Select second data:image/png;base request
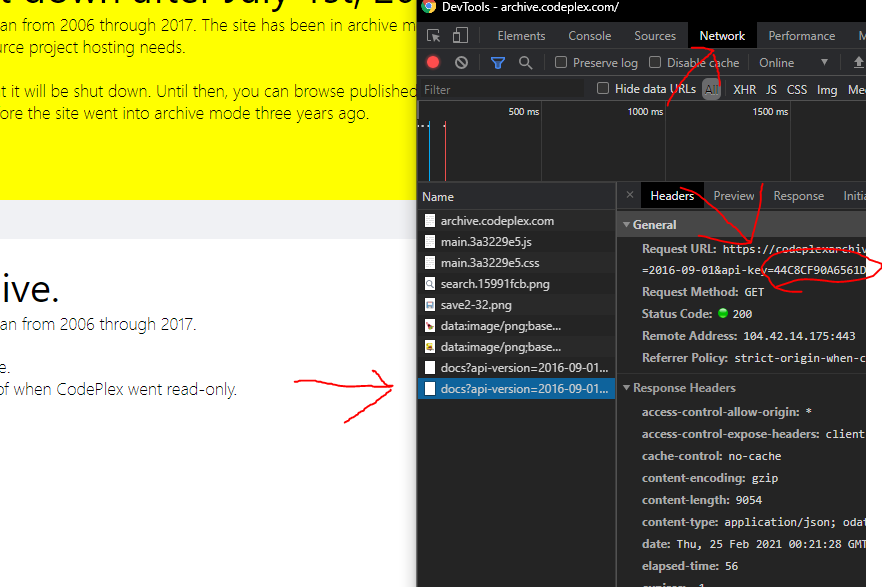 (x=516, y=347)
